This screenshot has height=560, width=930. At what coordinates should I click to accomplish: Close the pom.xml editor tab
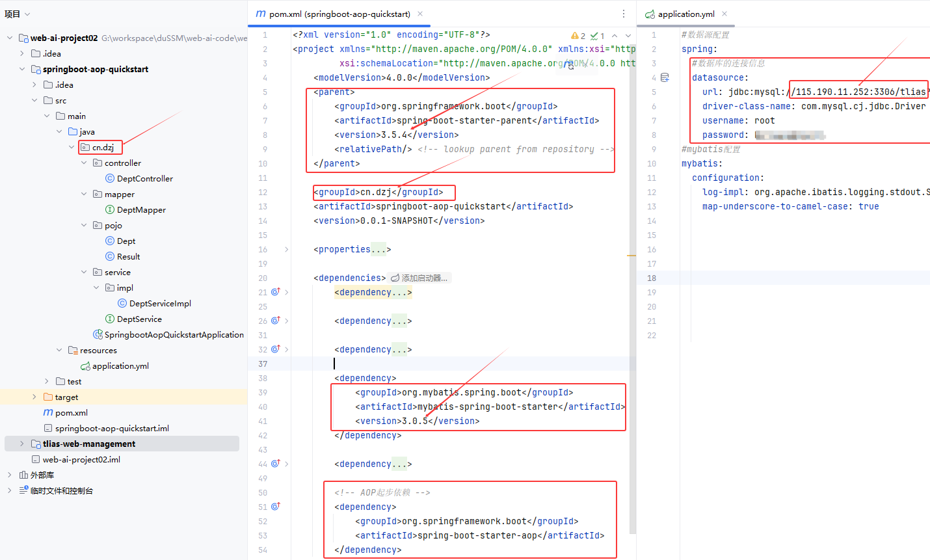click(420, 14)
